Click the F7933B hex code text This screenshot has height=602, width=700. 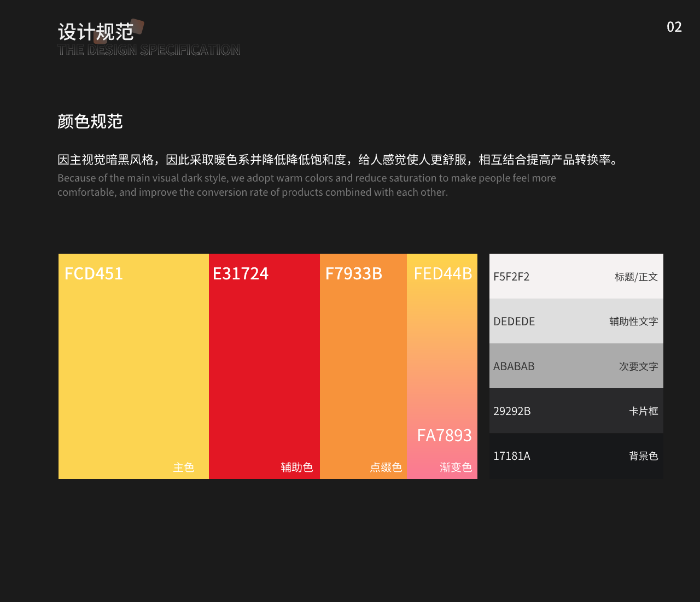click(x=354, y=273)
